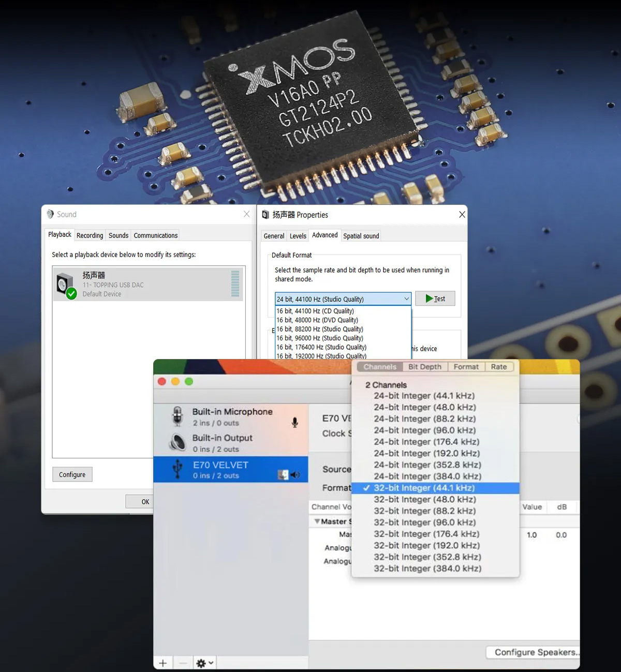Click the Bit Depth segment
The height and width of the screenshot is (672, 621).
pos(425,367)
